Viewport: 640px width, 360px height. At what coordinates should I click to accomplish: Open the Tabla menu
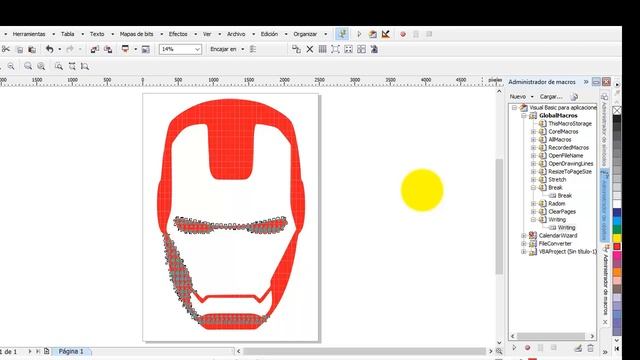click(67, 34)
